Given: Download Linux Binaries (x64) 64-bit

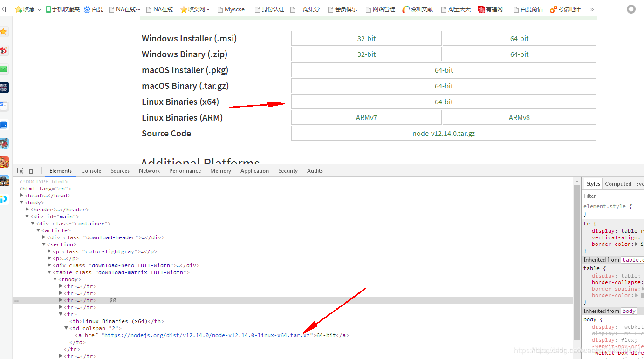Looking at the screenshot, I should tap(444, 102).
